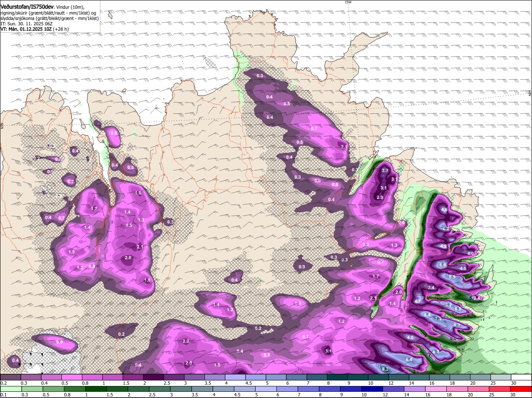Click the 4.9 precipitation value on the map
Screen dimensions: 532x398
click(443, 246)
